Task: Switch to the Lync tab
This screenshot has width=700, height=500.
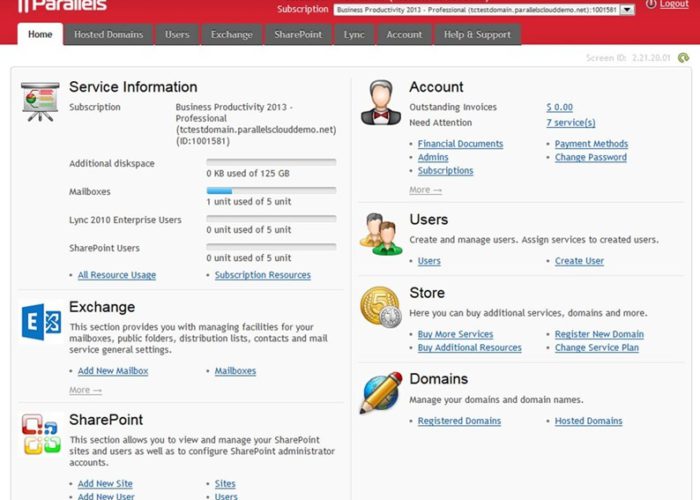Action: click(354, 34)
